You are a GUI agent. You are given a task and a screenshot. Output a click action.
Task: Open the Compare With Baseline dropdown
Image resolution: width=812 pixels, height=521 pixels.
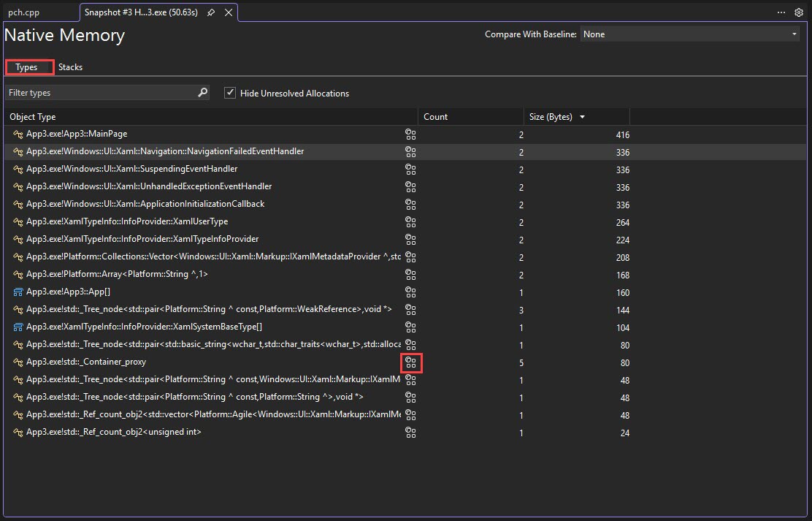pos(794,34)
